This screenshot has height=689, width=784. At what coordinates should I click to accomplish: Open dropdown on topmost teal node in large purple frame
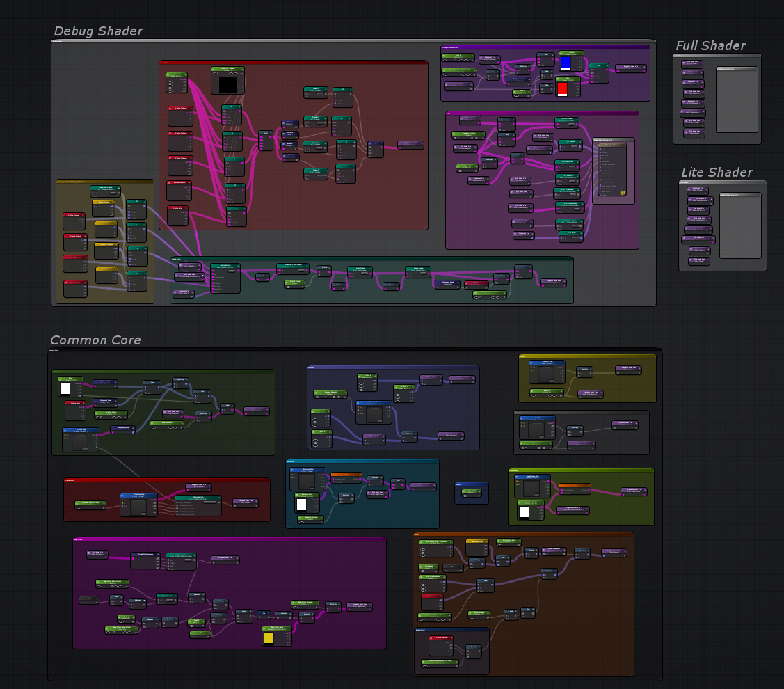click(570, 125)
